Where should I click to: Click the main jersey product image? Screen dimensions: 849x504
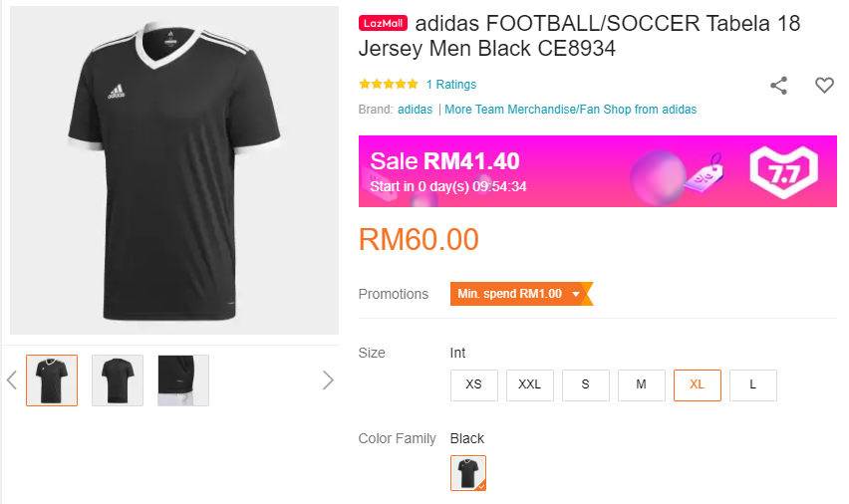tap(174, 170)
